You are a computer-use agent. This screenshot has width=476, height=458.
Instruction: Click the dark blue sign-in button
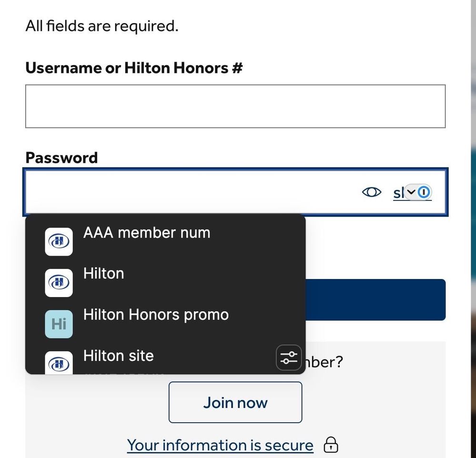pos(375,300)
